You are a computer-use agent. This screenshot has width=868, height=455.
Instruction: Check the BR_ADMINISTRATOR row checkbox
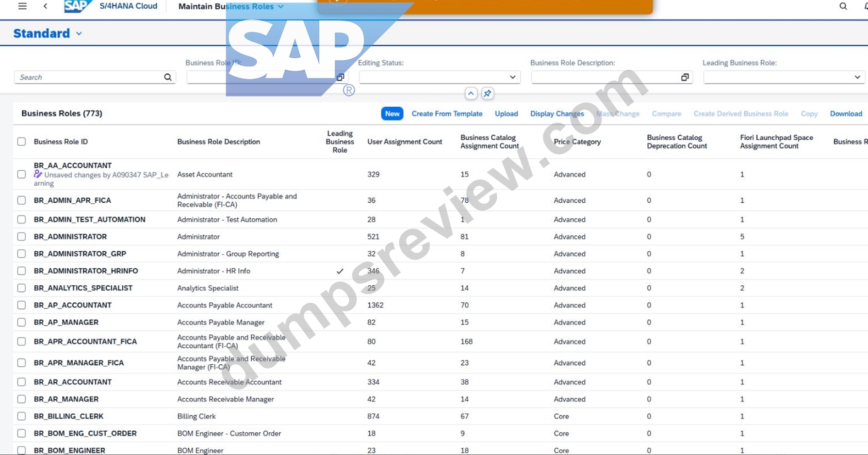point(21,237)
